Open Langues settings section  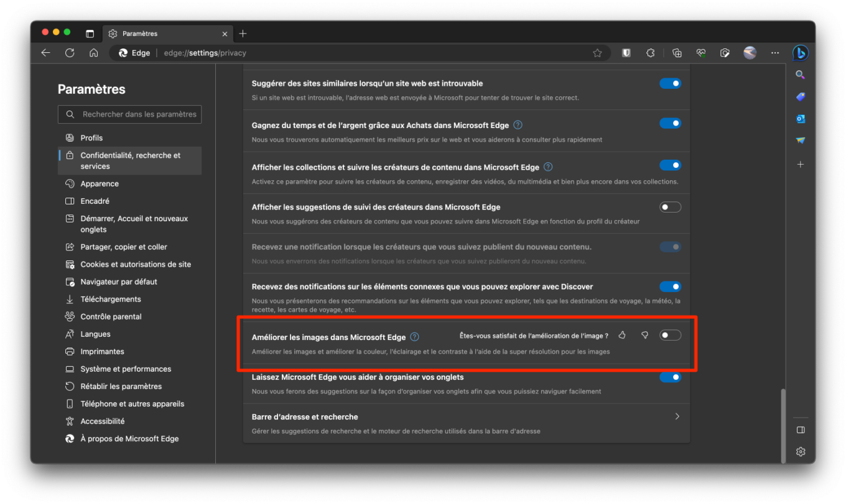(x=129, y=334)
